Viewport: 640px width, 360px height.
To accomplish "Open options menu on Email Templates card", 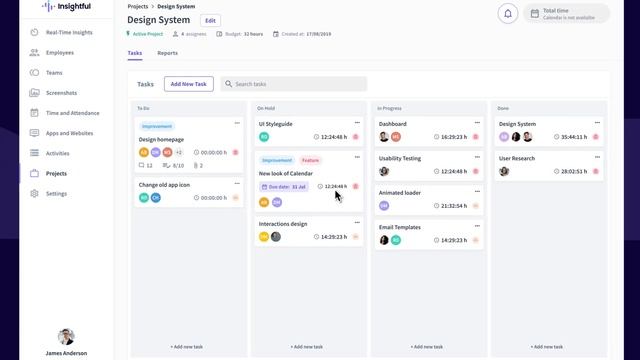I will pos(477,226).
